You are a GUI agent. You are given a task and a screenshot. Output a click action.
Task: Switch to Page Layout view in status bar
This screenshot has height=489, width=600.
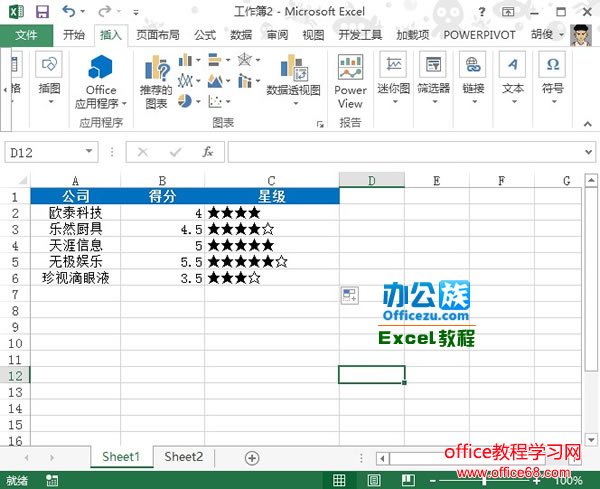coord(373,480)
